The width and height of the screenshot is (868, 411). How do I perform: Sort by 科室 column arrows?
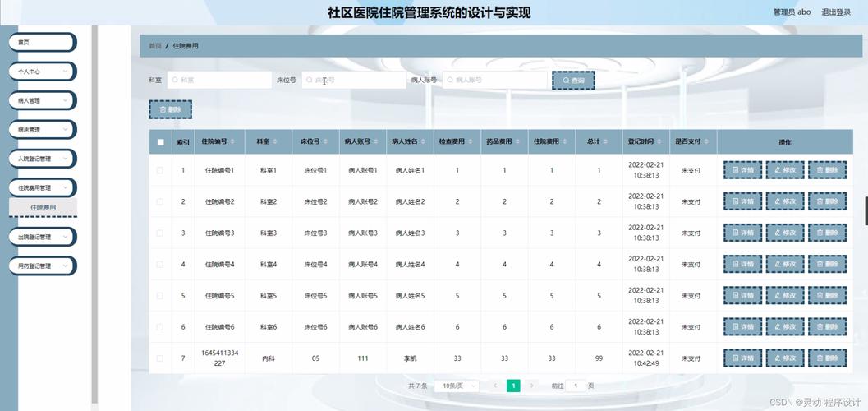pyautogui.click(x=275, y=142)
